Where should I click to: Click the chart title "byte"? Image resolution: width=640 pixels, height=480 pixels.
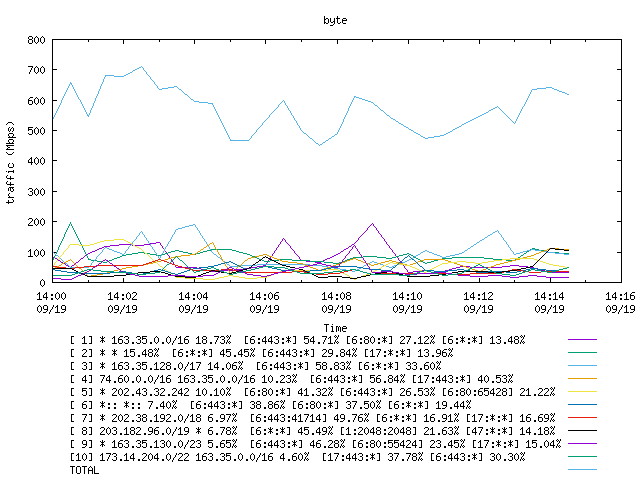(335, 20)
